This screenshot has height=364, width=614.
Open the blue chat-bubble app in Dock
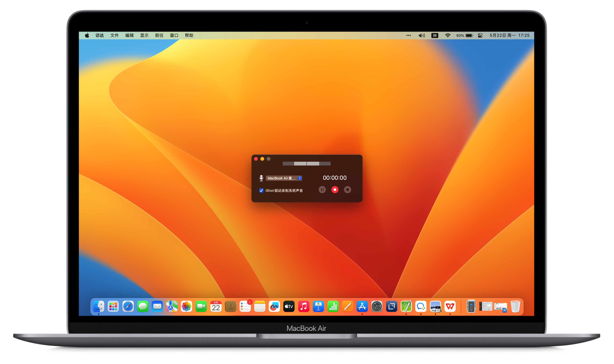[x=421, y=306]
